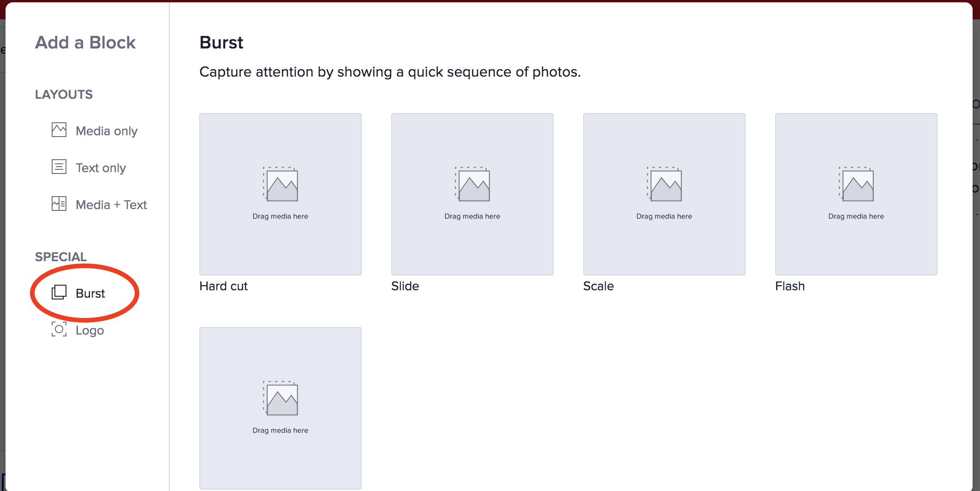Open the Burst special block label
The width and height of the screenshot is (980, 491).
90,293
